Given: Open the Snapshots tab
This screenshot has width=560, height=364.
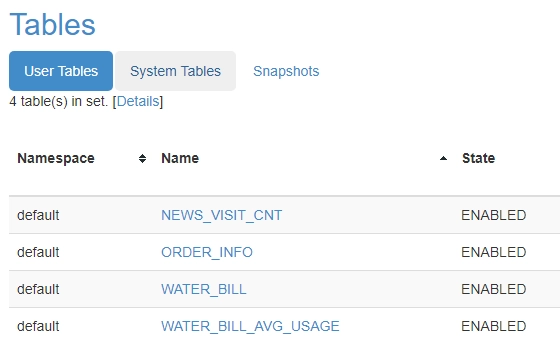Looking at the screenshot, I should click(286, 71).
